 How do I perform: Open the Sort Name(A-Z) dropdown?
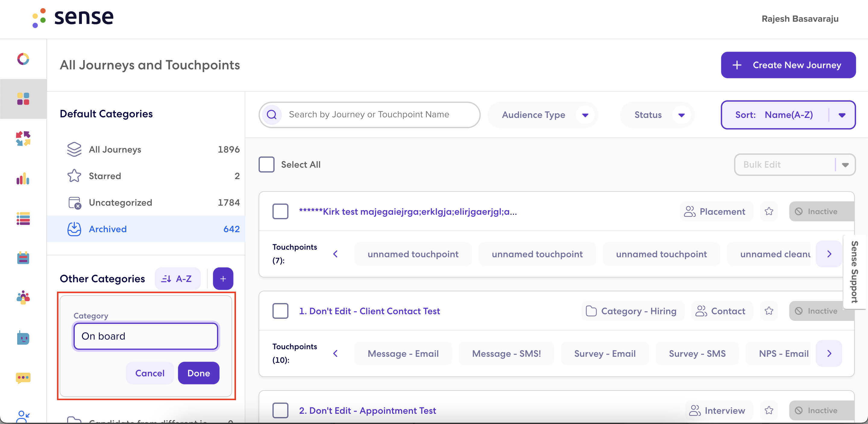(788, 115)
